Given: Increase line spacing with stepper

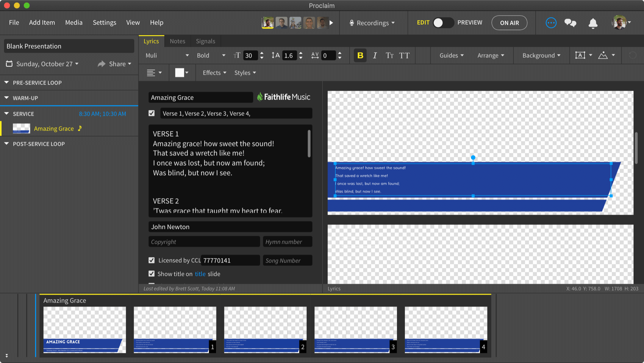Looking at the screenshot, I should [301, 53].
